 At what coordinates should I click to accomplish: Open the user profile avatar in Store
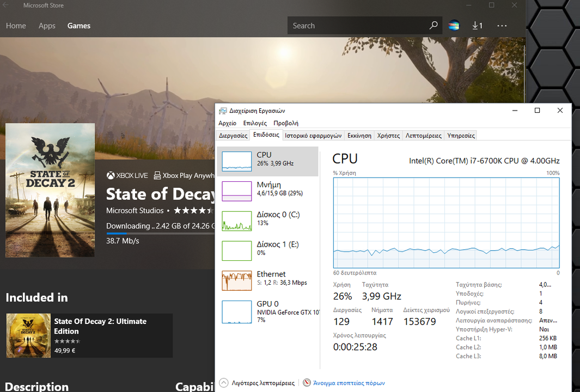pos(454,26)
